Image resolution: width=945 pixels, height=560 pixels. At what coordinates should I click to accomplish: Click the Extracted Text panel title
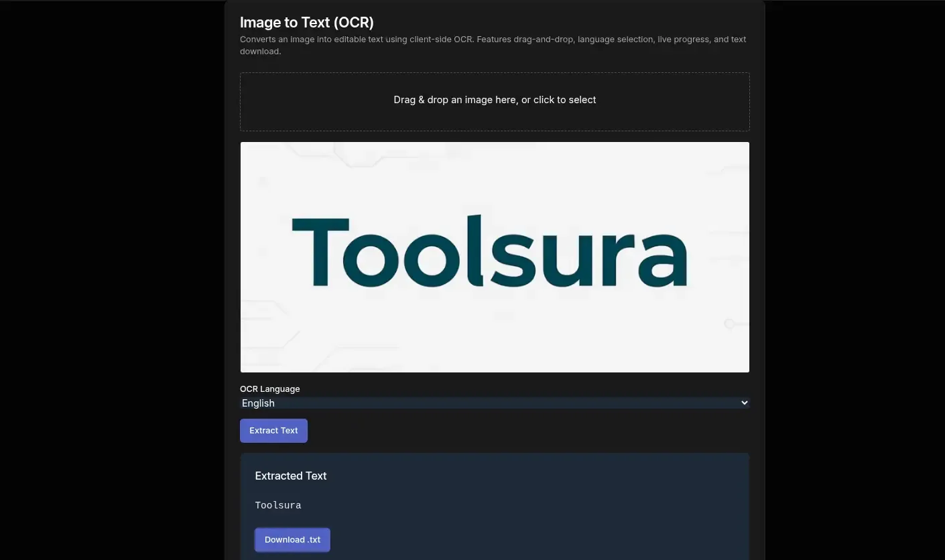coord(290,476)
